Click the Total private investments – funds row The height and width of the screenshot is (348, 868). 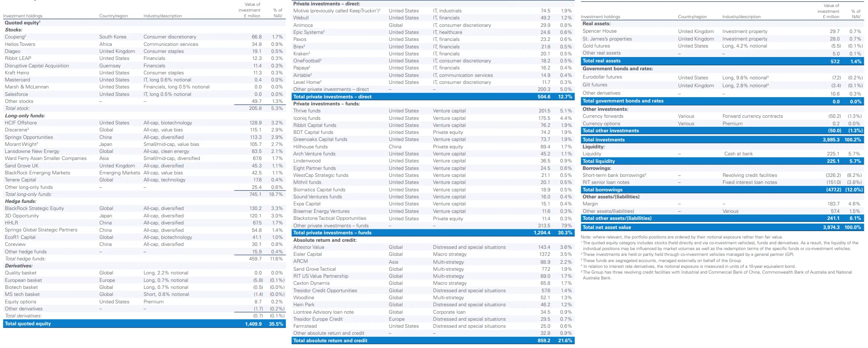point(332,233)
